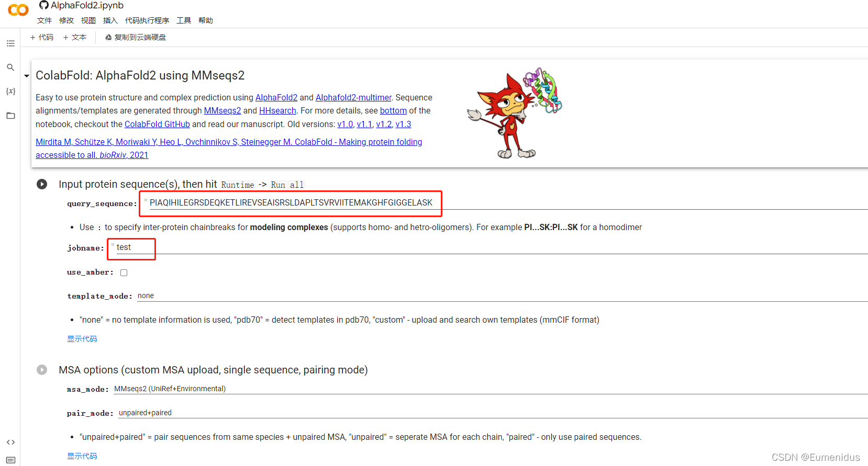The width and height of the screenshot is (868, 466).
Task: Open the variables {x} panel icon
Action: [x=10, y=91]
